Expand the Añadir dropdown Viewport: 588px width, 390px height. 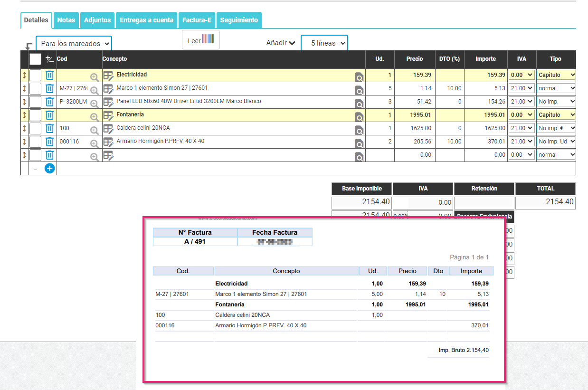tap(280, 43)
